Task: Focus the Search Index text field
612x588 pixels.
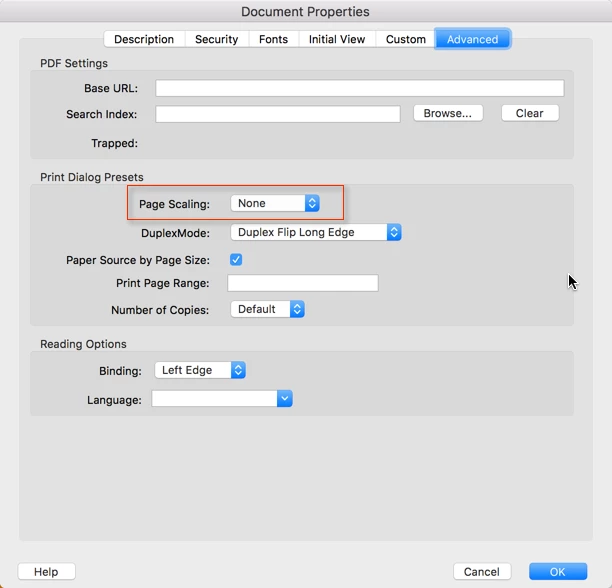Action: [278, 114]
